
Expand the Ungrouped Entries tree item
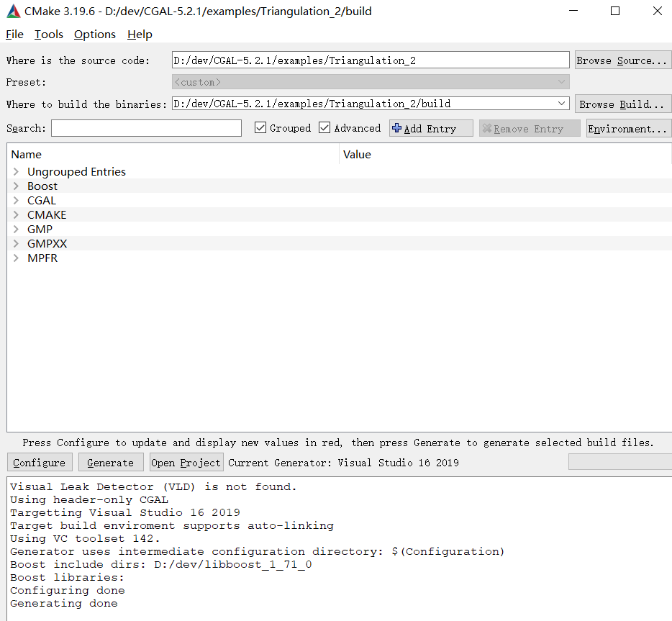16,171
